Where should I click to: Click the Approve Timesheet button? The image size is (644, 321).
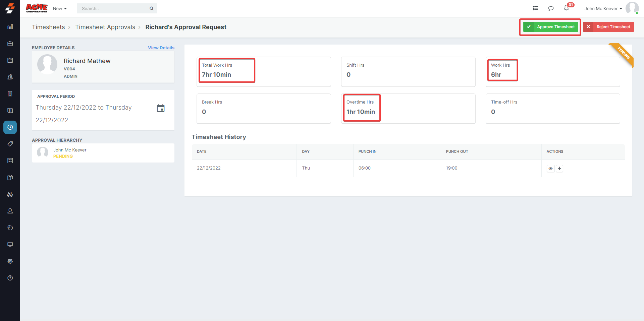[551, 27]
